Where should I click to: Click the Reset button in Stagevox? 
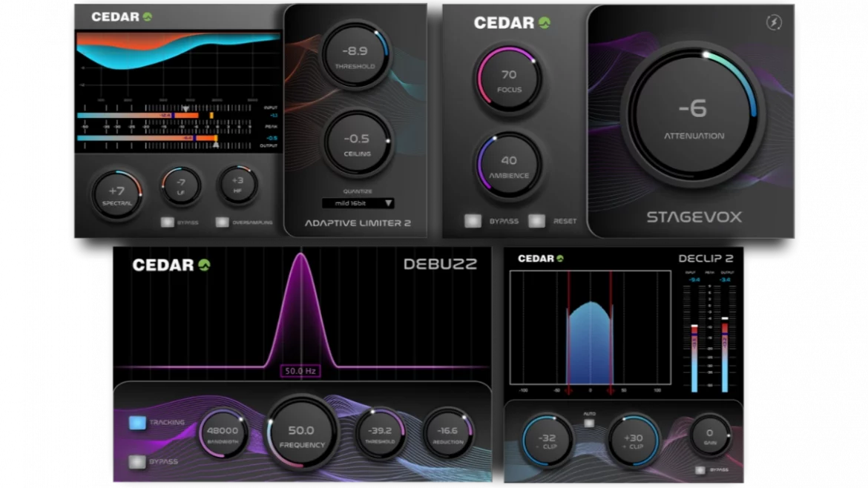click(536, 221)
